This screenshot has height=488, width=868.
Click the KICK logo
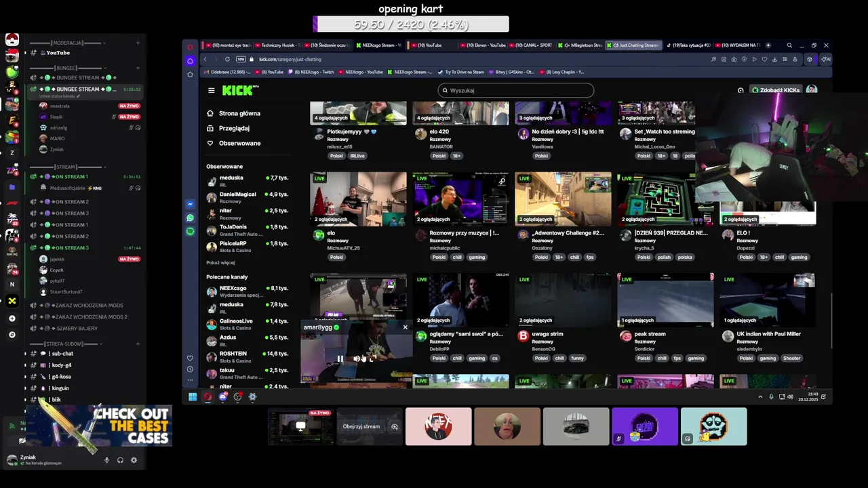click(x=241, y=90)
